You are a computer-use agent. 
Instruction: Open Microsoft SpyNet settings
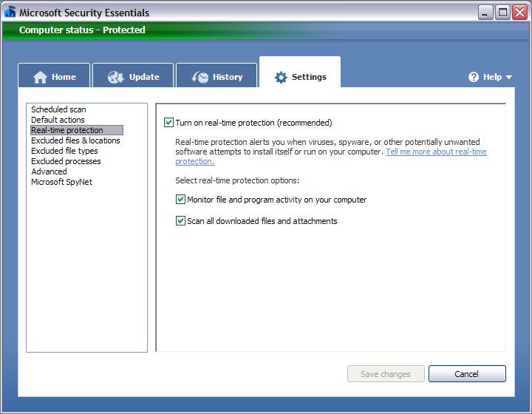[62, 182]
